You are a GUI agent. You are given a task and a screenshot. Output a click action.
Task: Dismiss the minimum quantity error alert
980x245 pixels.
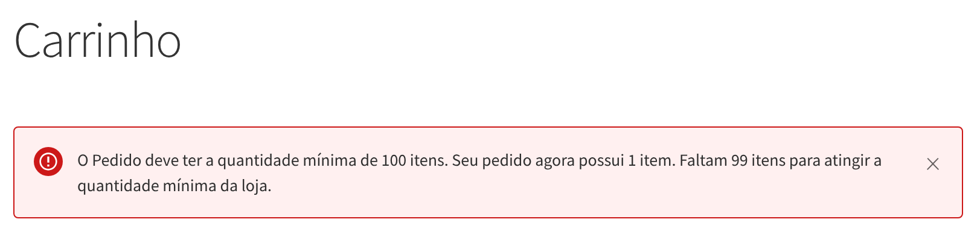click(932, 164)
